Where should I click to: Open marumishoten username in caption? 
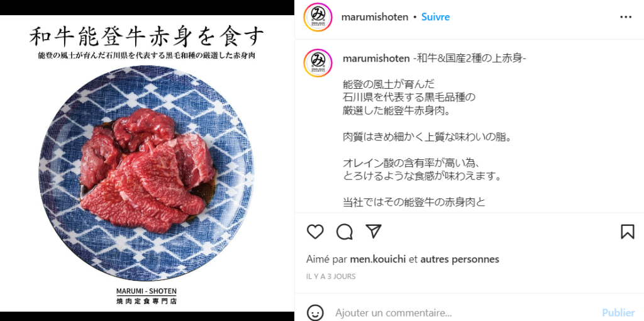[376, 59]
